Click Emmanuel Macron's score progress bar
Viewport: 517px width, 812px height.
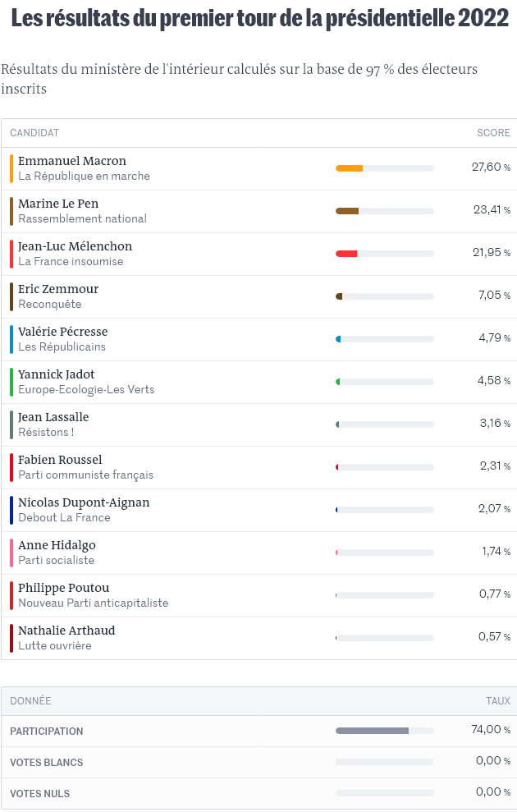tap(384, 168)
